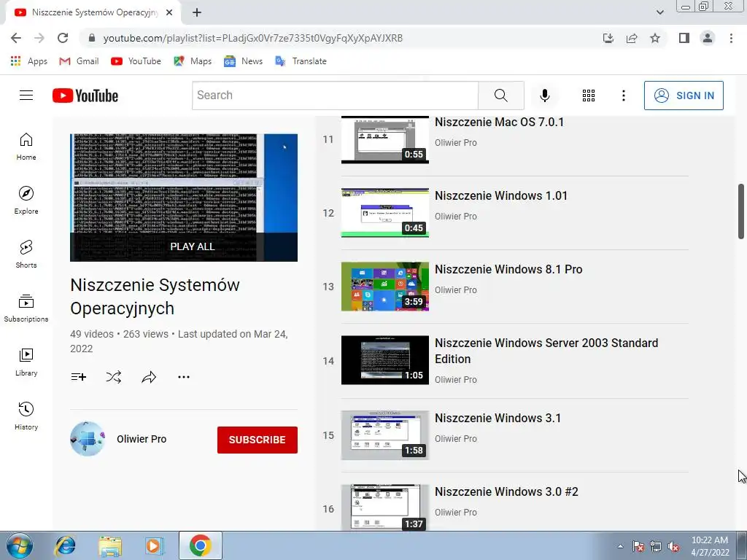This screenshot has width=747, height=560.
Task: Click share page icon in address bar
Action: (632, 38)
